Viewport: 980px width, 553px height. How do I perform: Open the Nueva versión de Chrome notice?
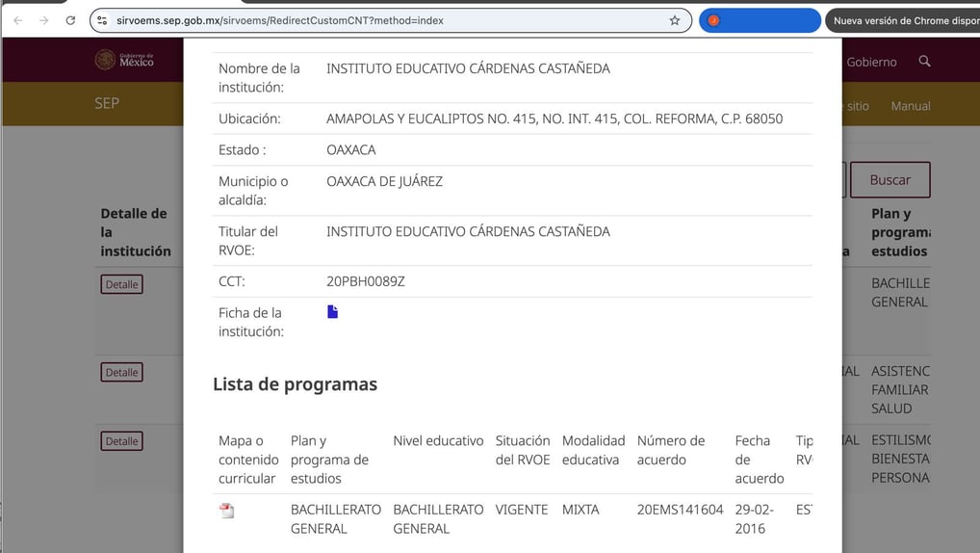[902, 20]
